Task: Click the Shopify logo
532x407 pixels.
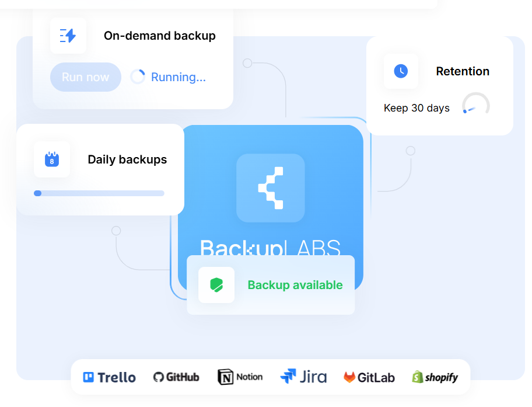Action: pyautogui.click(x=435, y=377)
